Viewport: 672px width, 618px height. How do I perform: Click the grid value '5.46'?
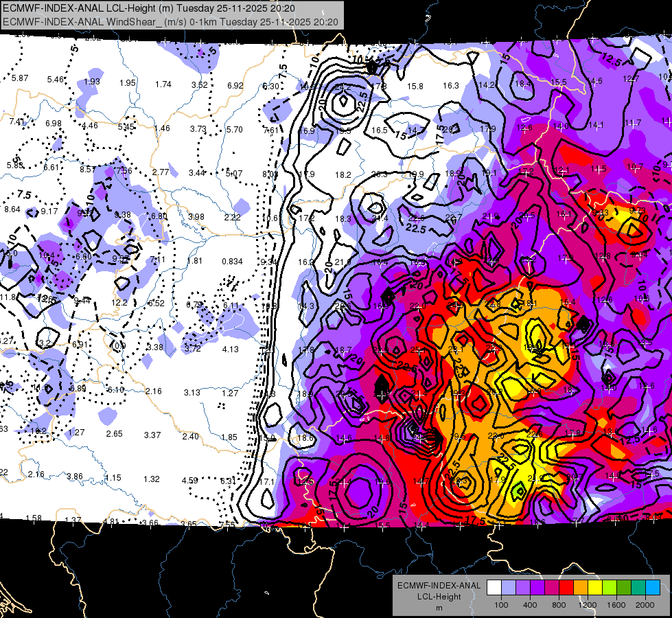click(56, 80)
